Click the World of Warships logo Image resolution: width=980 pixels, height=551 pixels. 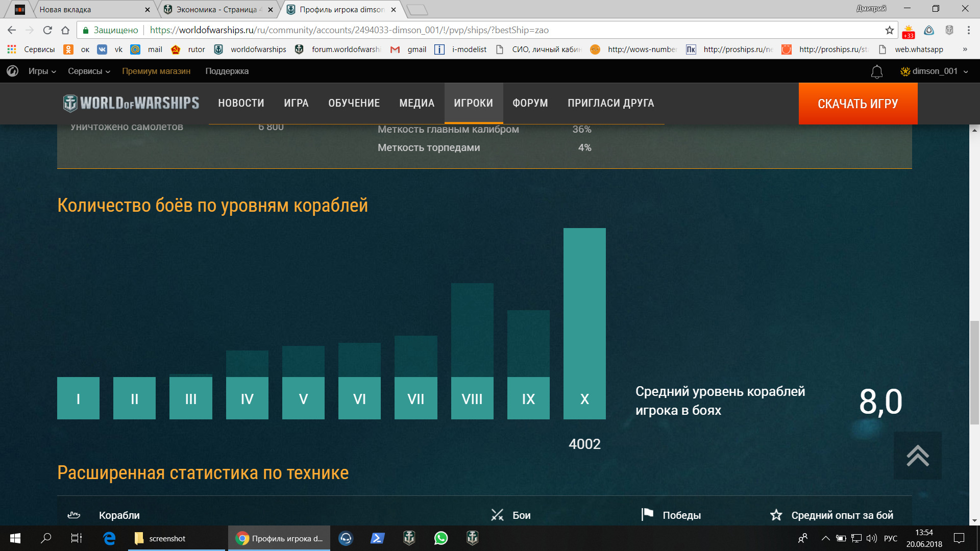click(131, 103)
